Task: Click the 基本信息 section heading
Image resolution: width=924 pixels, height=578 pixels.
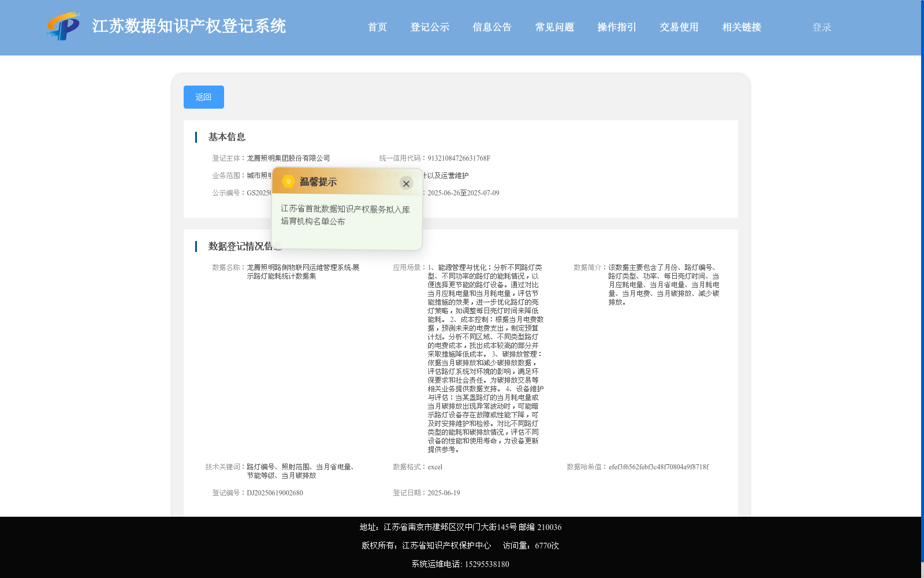Action: (x=227, y=137)
